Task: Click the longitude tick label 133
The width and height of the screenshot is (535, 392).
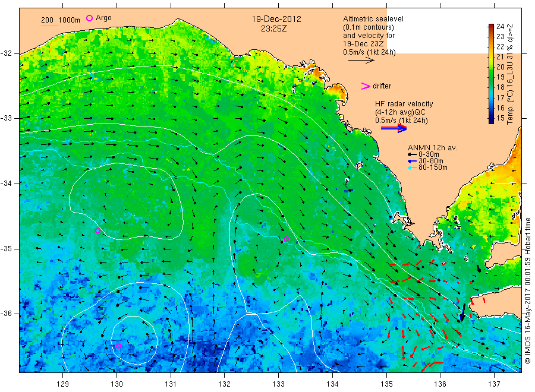Action: (278, 384)
